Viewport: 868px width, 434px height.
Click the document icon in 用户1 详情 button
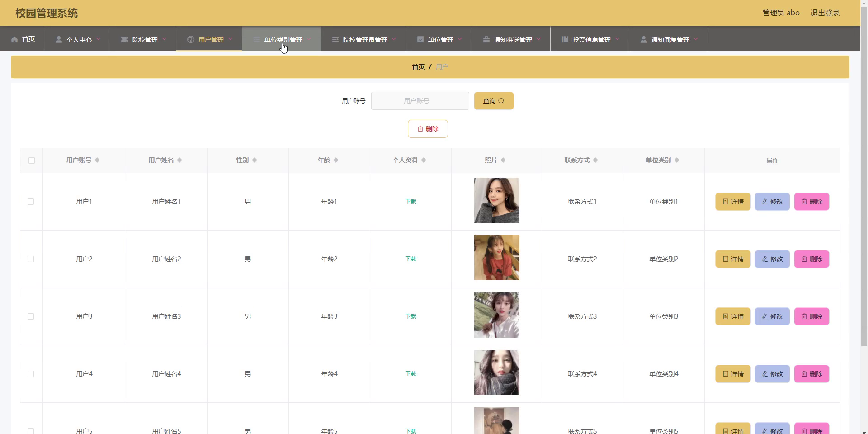click(726, 202)
